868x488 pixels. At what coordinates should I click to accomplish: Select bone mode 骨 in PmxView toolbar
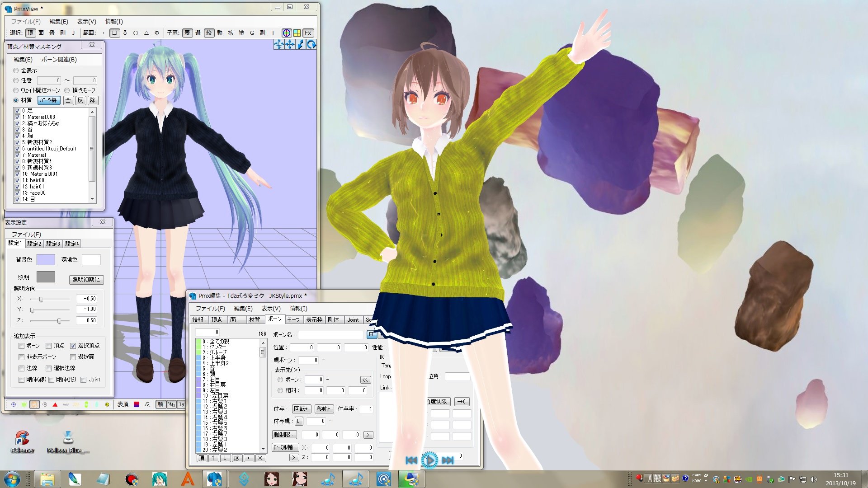tap(52, 33)
